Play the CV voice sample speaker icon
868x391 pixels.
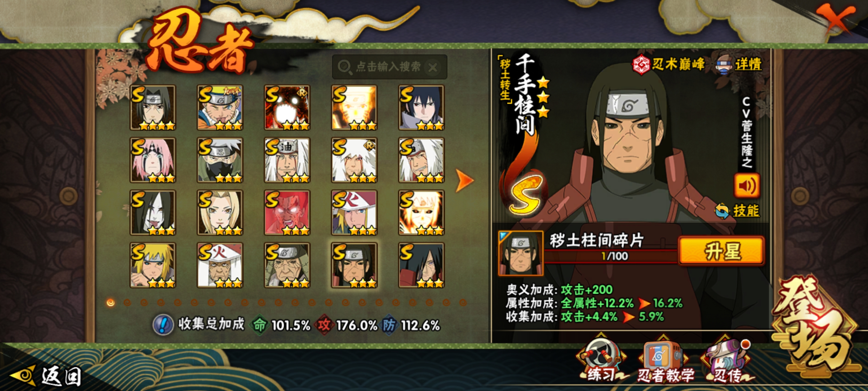746,185
